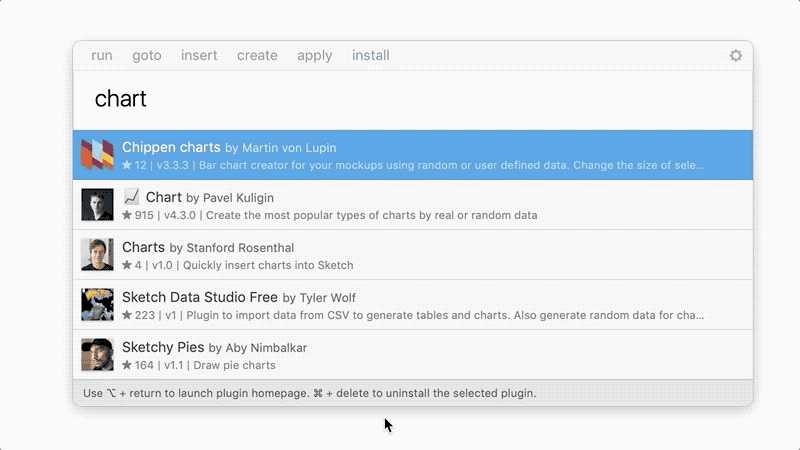Choose the Sketchy Pies plugin result
The image size is (800, 450).
click(x=413, y=355)
